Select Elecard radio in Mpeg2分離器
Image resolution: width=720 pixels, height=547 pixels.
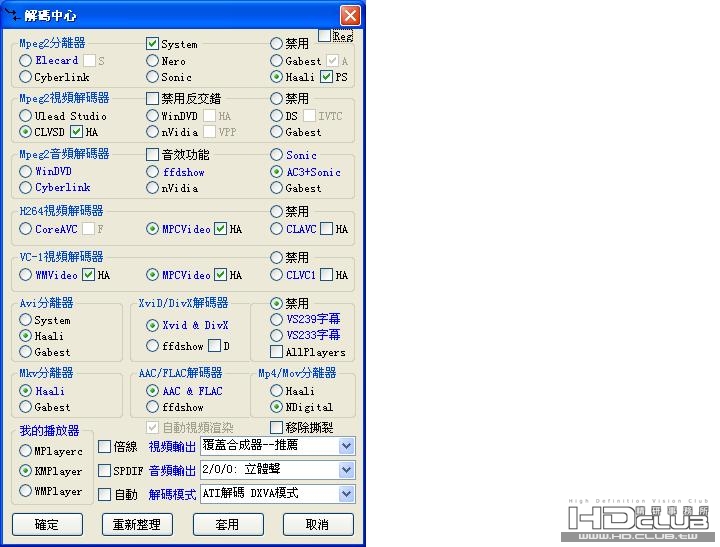26,60
